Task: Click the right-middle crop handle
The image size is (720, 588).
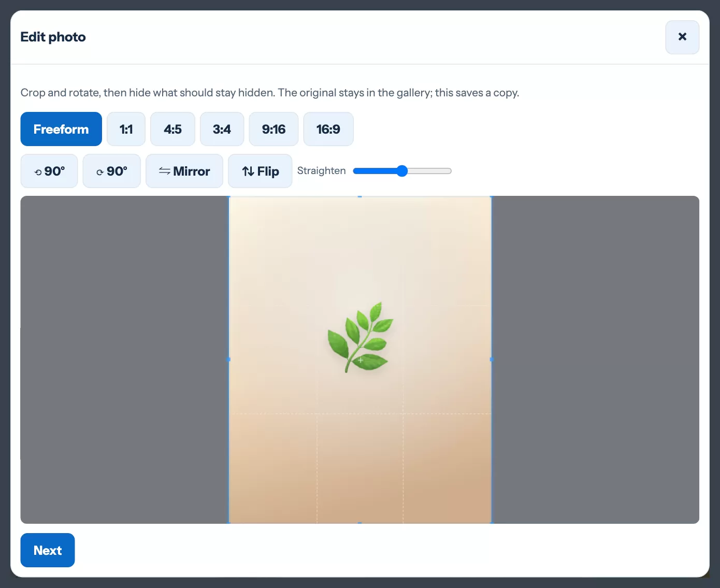Action: pyautogui.click(x=492, y=359)
